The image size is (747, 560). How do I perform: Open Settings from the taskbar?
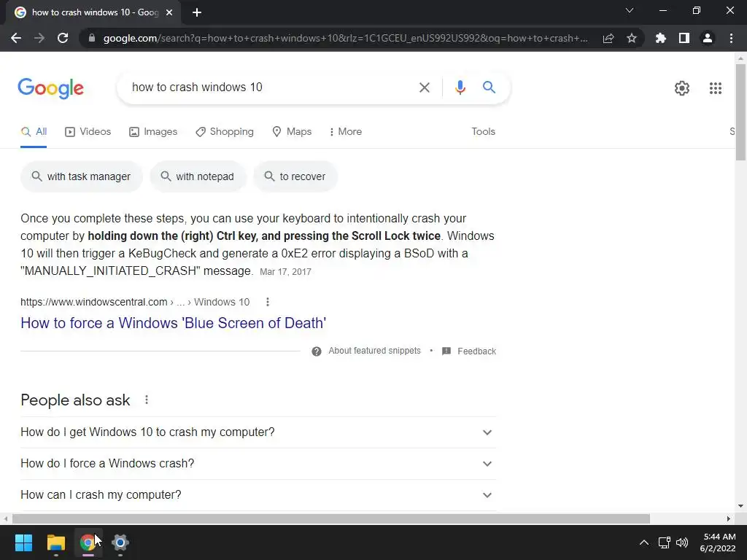(120, 542)
